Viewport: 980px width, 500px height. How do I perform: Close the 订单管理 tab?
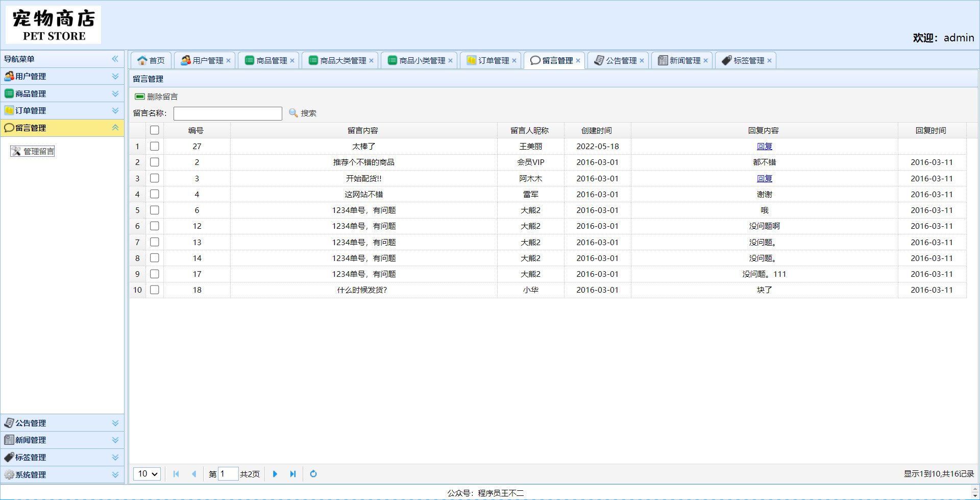pyautogui.click(x=514, y=61)
